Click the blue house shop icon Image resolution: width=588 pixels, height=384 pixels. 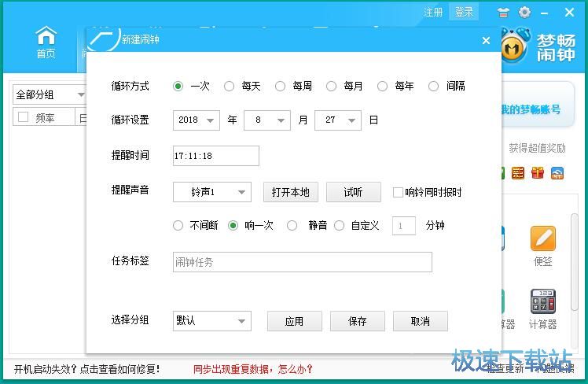tap(557, 173)
